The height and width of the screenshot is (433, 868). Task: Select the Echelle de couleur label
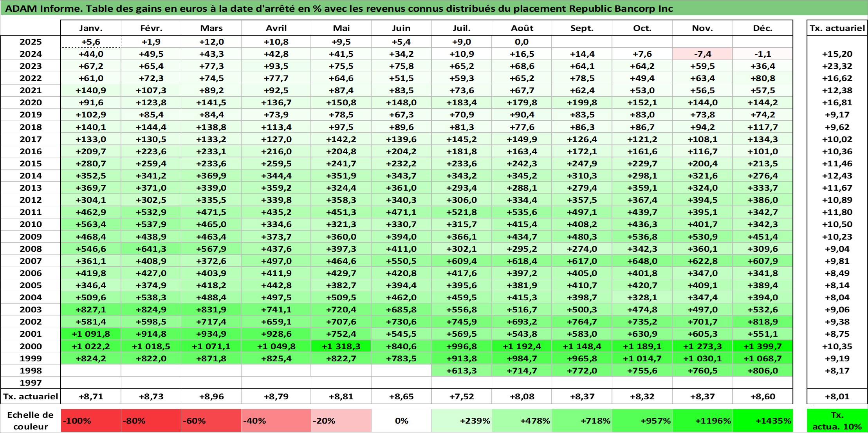pyautogui.click(x=31, y=421)
